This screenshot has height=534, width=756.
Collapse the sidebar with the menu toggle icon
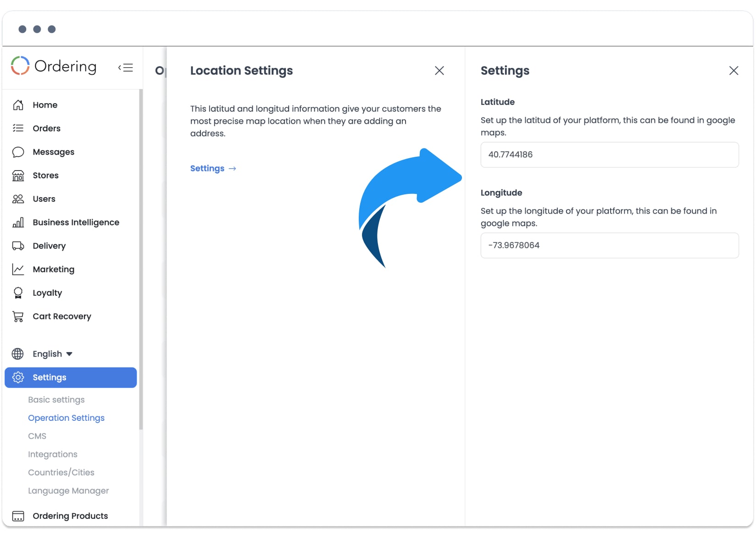point(126,67)
